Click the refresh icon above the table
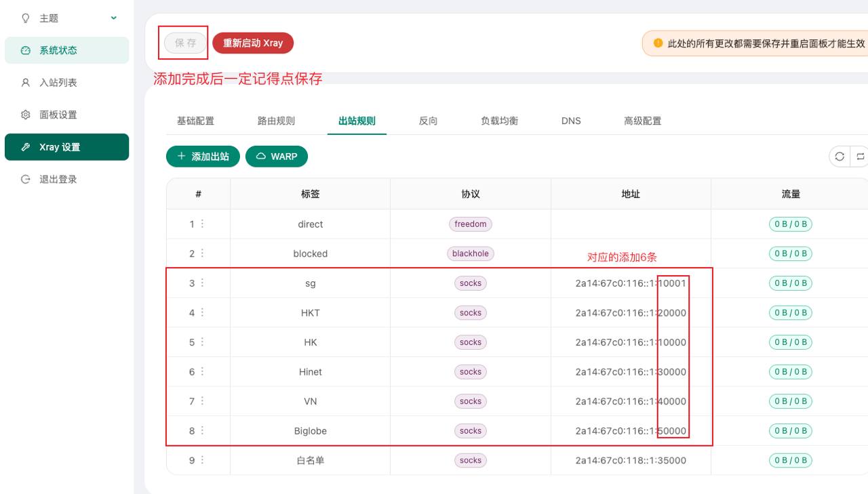Screen dimensions: 868x494 click(840, 157)
